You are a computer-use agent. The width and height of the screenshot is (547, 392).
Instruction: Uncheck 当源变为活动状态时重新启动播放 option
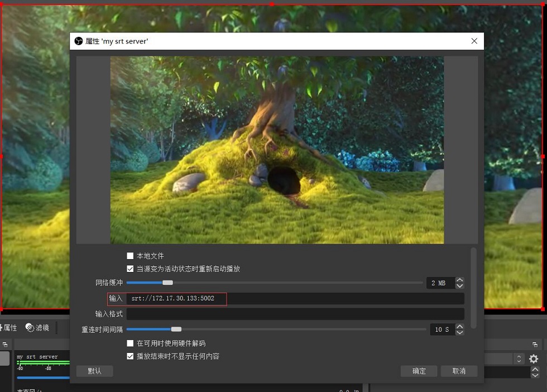[130, 269]
